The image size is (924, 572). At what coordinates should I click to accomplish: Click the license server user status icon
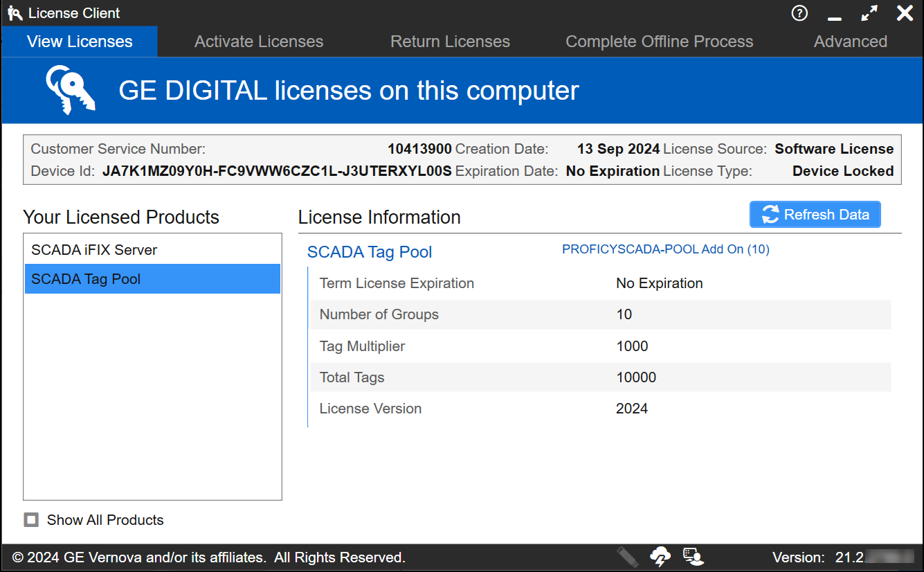[693, 557]
